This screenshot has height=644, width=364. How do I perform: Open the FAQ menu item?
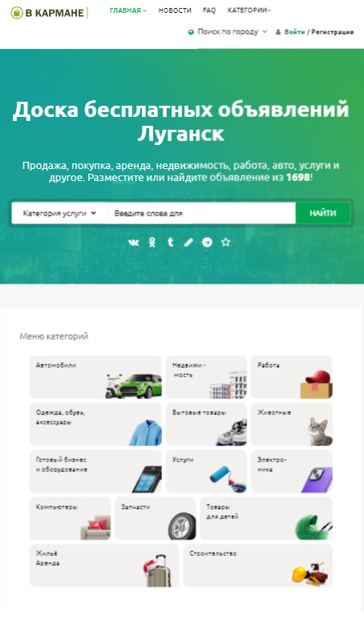click(x=209, y=10)
